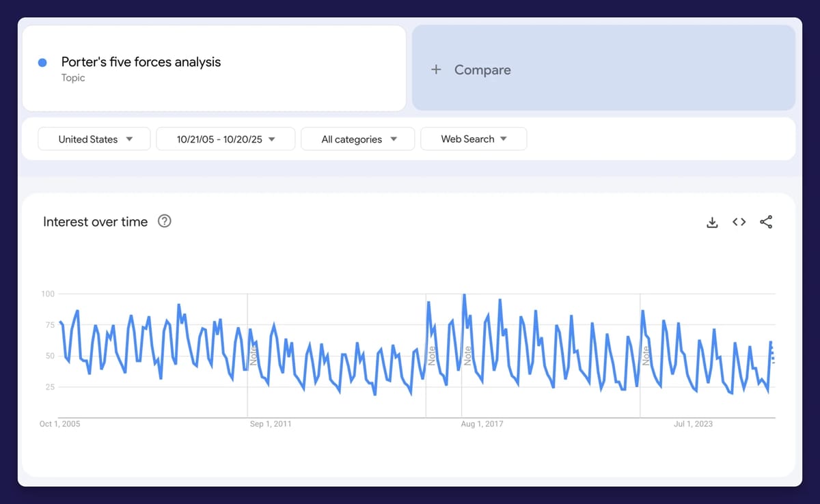Click the share chart icon
820x504 pixels.
click(x=766, y=222)
